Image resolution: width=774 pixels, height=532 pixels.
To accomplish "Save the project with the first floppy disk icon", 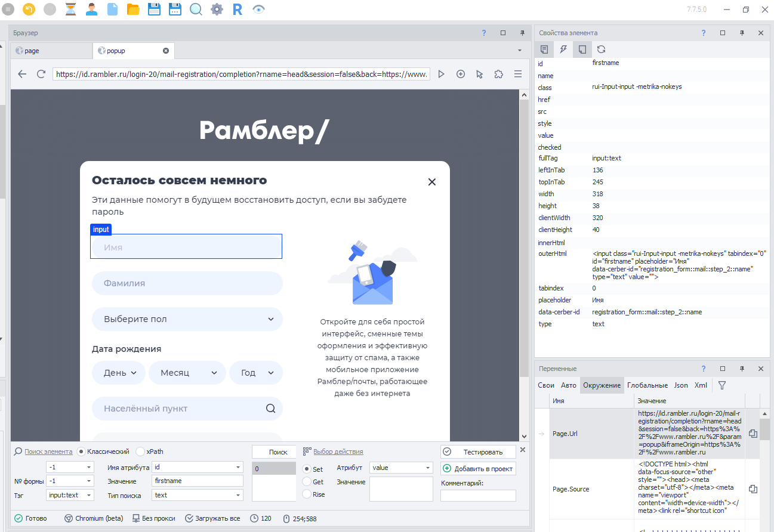I will (153, 9).
